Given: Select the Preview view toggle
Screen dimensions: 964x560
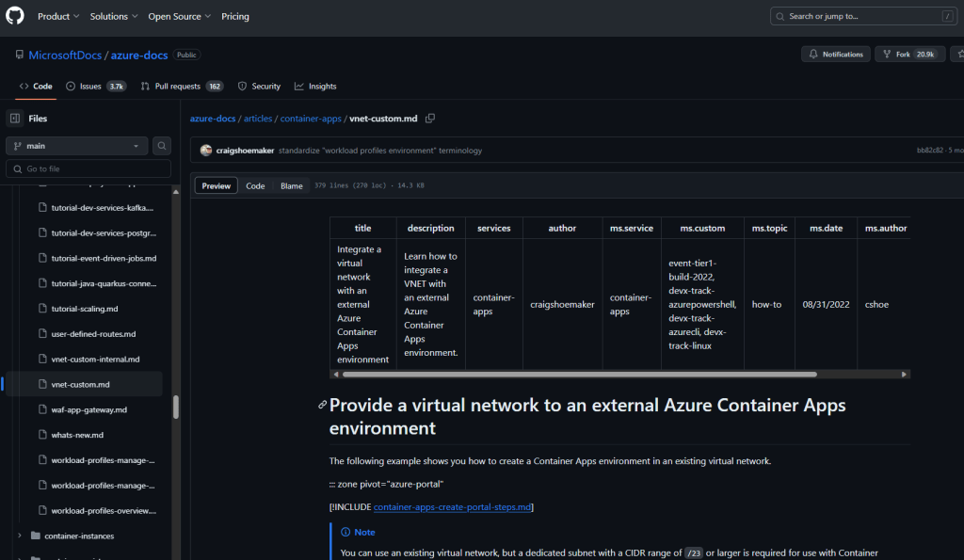Looking at the screenshot, I should point(217,185).
